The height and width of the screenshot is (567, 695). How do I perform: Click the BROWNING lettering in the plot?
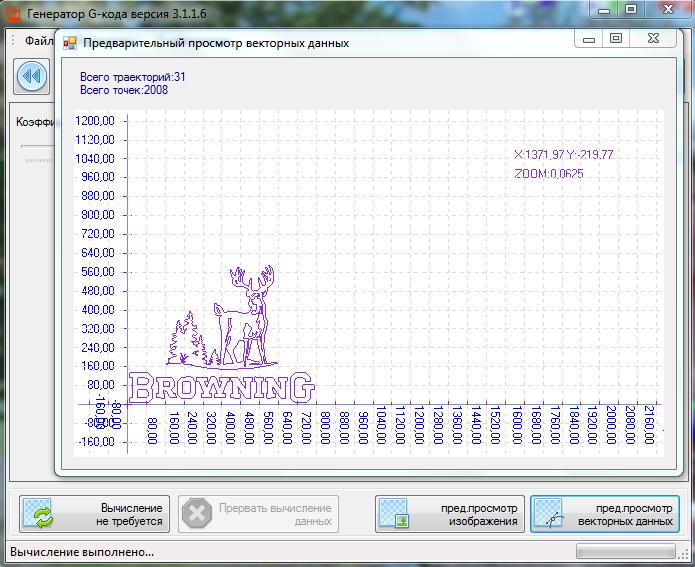[x=222, y=388]
